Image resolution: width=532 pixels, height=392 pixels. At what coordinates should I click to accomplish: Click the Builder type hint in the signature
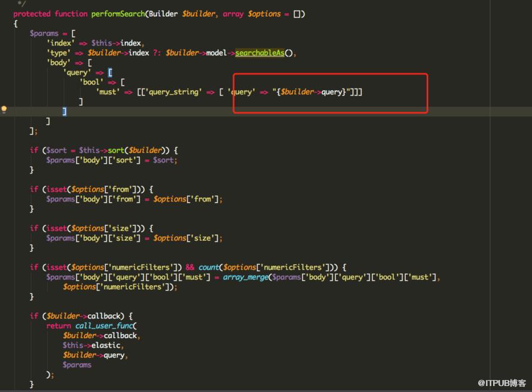pyautogui.click(x=163, y=14)
